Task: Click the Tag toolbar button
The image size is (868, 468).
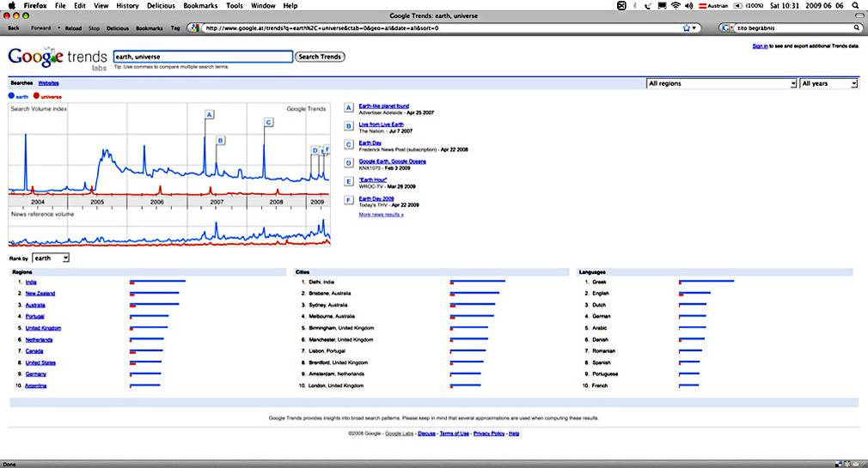Action: point(175,27)
